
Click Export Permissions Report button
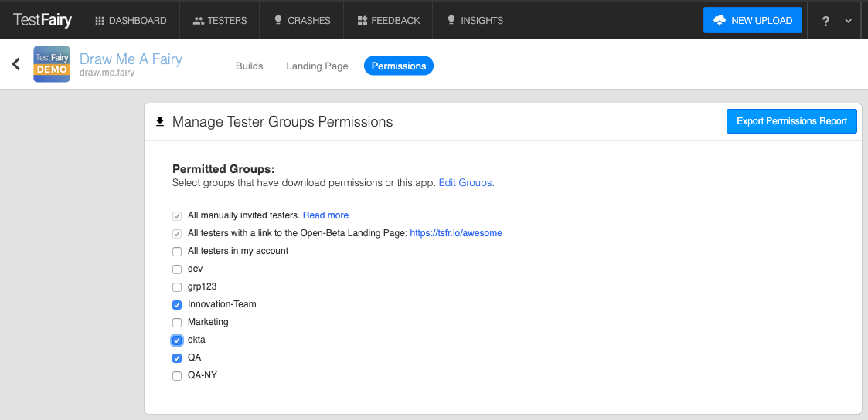791,121
